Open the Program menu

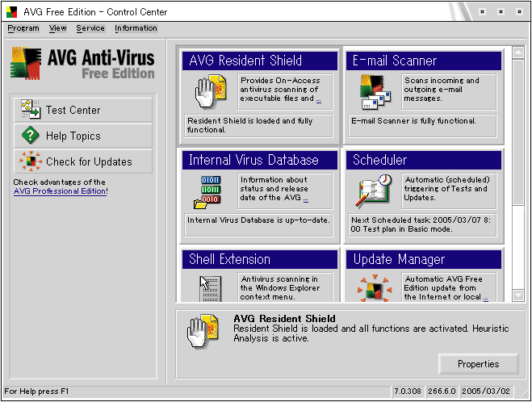tap(23, 28)
